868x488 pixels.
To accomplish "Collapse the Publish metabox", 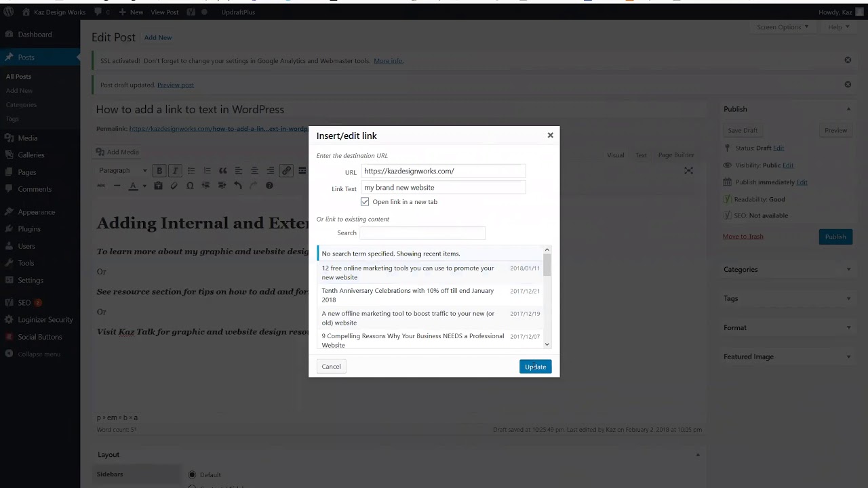I will coord(848,109).
